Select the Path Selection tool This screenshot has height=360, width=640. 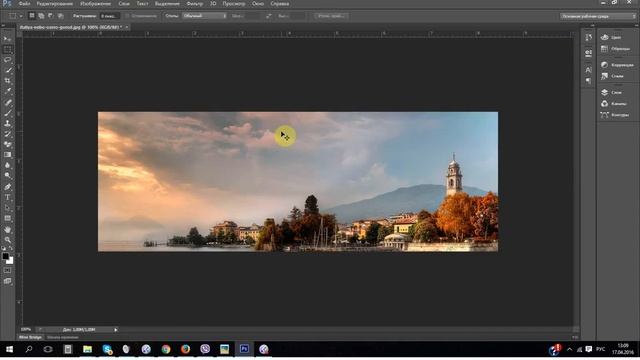pos(7,208)
